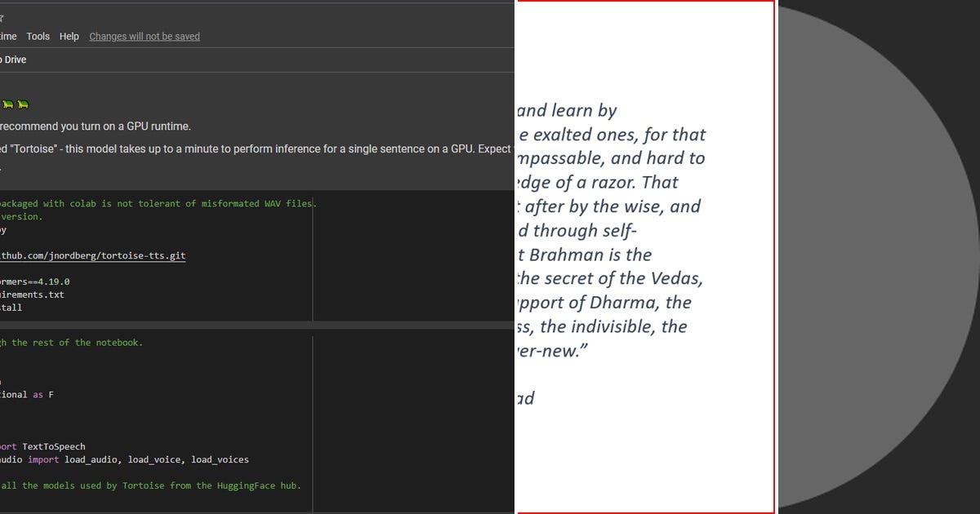Open the Help menu
Image resolution: width=980 pixels, height=514 pixels.
click(69, 36)
